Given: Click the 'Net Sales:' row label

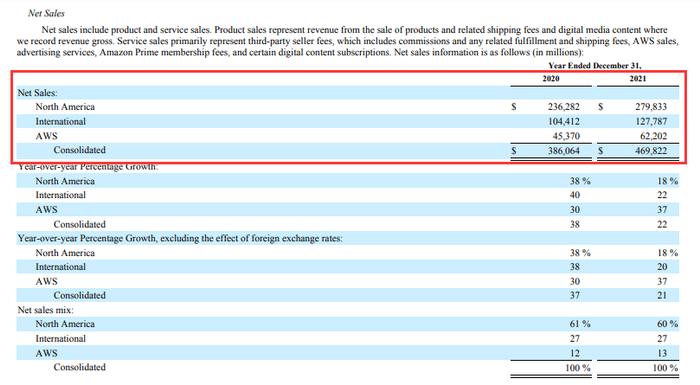Looking at the screenshot, I should (x=38, y=93).
